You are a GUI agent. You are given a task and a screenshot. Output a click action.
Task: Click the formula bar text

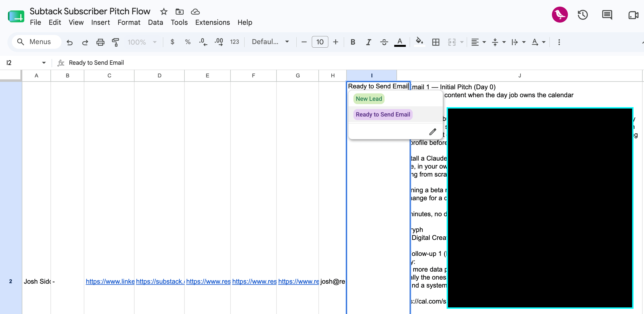point(96,63)
